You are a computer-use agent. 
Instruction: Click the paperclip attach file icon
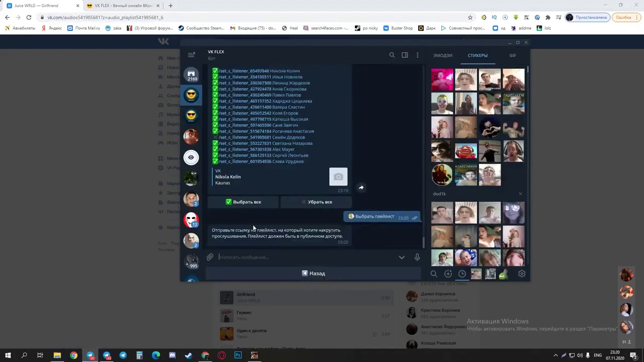click(x=210, y=257)
